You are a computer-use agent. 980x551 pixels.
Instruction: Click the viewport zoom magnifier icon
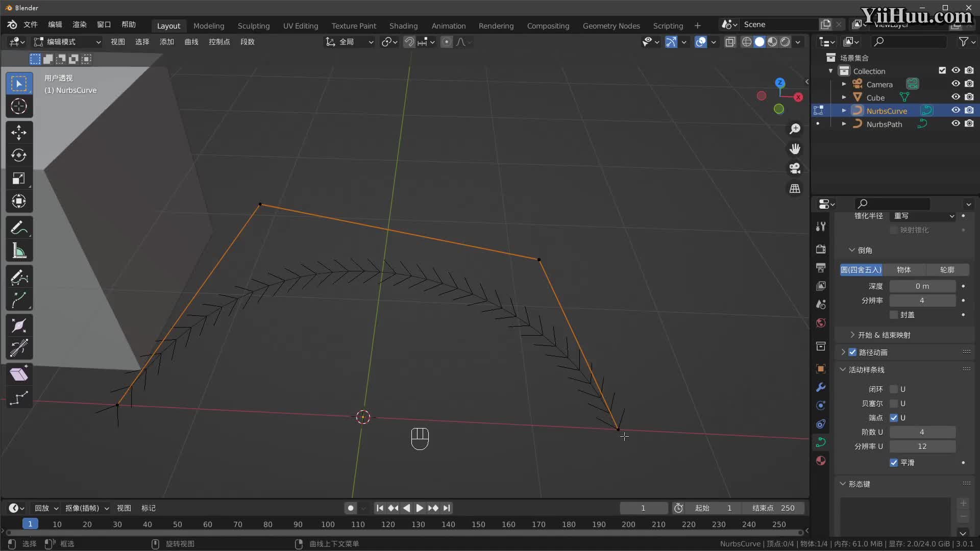795,129
